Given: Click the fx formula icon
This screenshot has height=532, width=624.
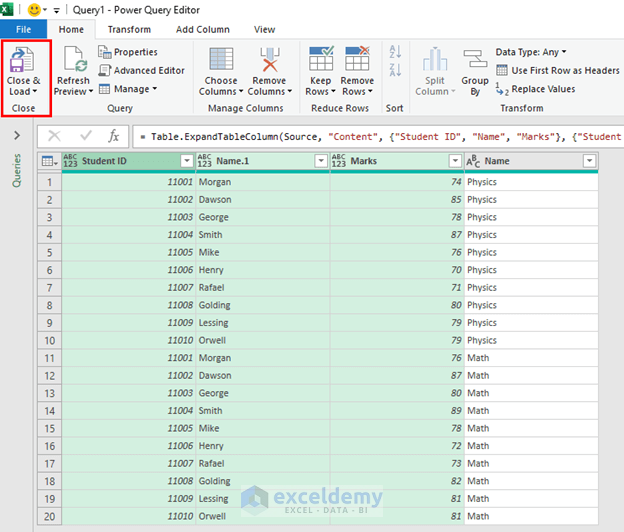Looking at the screenshot, I should coord(113,136).
